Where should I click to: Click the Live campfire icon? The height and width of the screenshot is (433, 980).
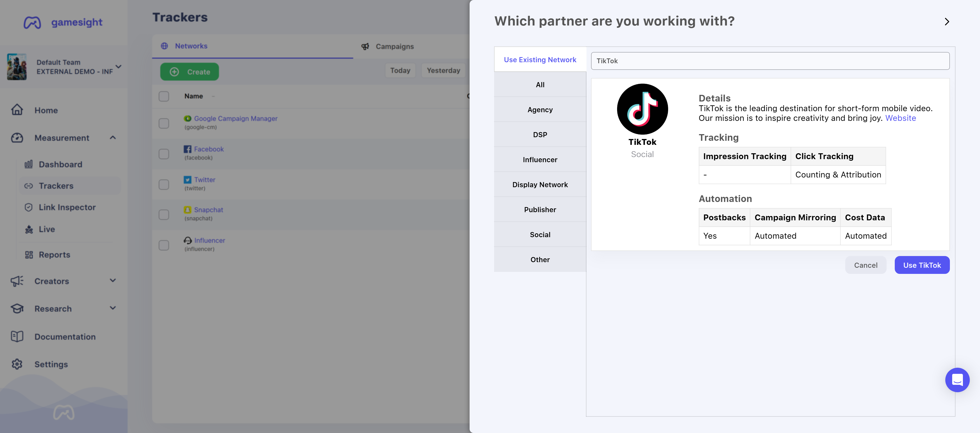[x=29, y=229]
